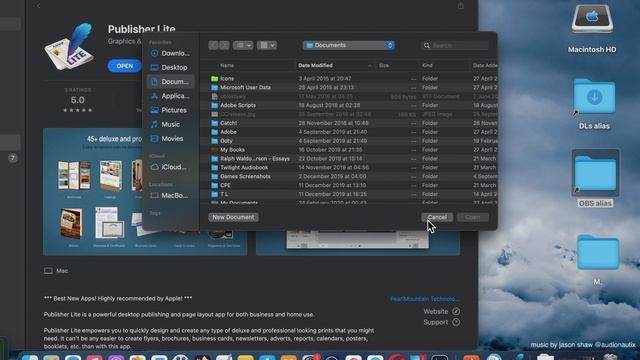The height and width of the screenshot is (360, 640).
Task: Select the Adobe folder row
Action: pos(349,132)
